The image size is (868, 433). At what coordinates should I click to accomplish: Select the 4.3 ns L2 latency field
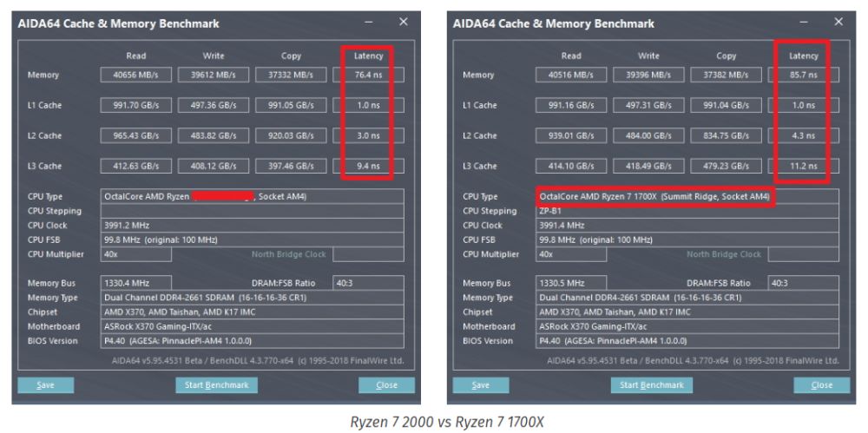click(x=803, y=135)
